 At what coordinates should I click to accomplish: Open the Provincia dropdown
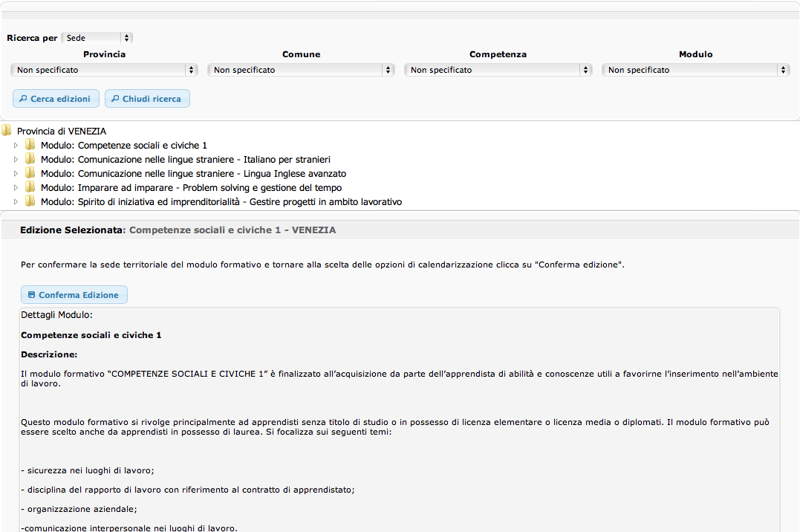[104, 70]
